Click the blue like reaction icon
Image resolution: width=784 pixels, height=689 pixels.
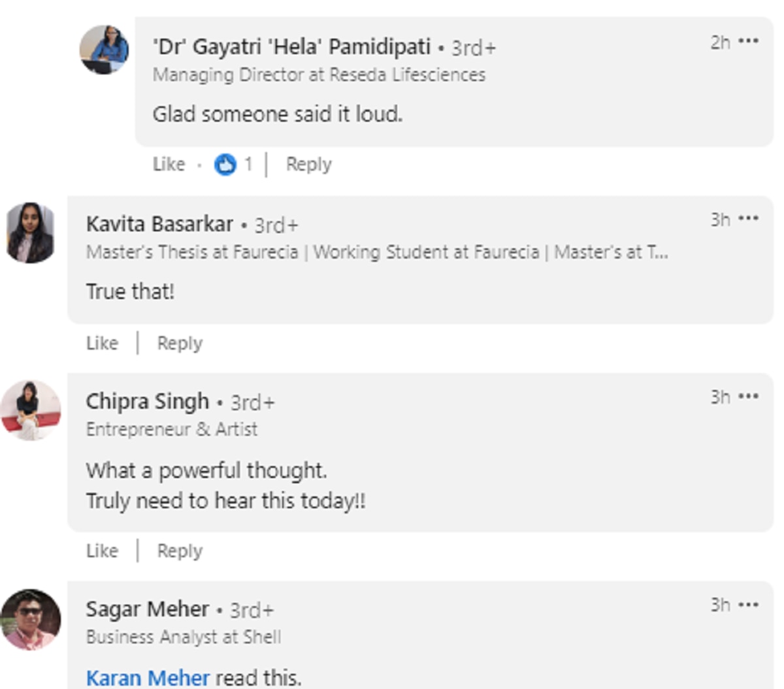pyautogui.click(x=225, y=165)
